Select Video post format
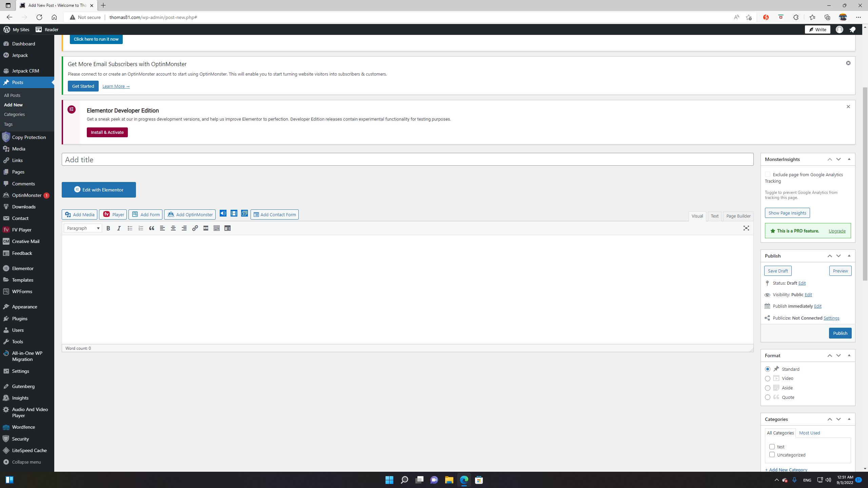 768,379
